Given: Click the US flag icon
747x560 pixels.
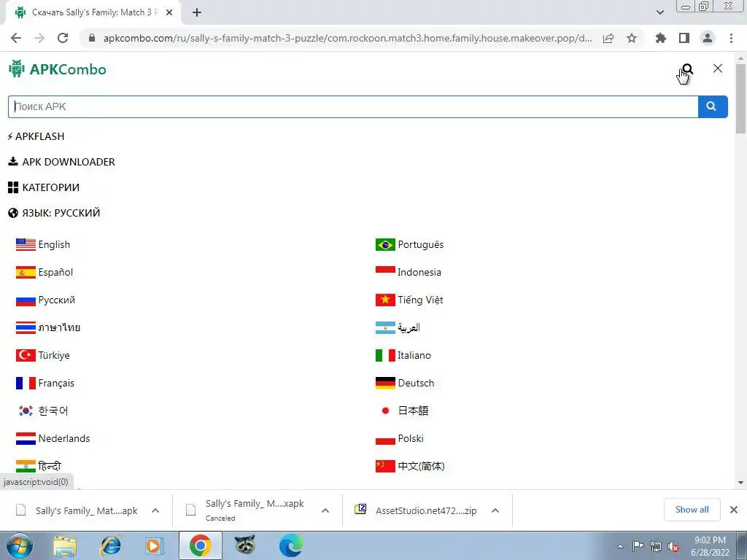Looking at the screenshot, I should pos(26,244).
